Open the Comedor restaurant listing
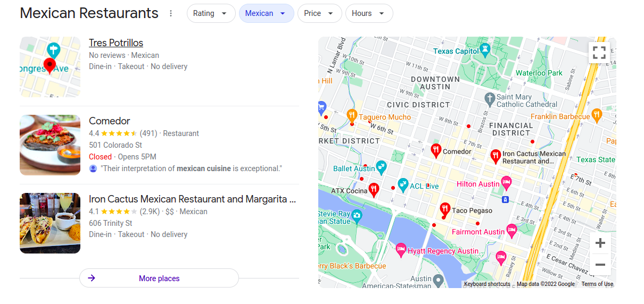The height and width of the screenshot is (304, 644). click(110, 121)
